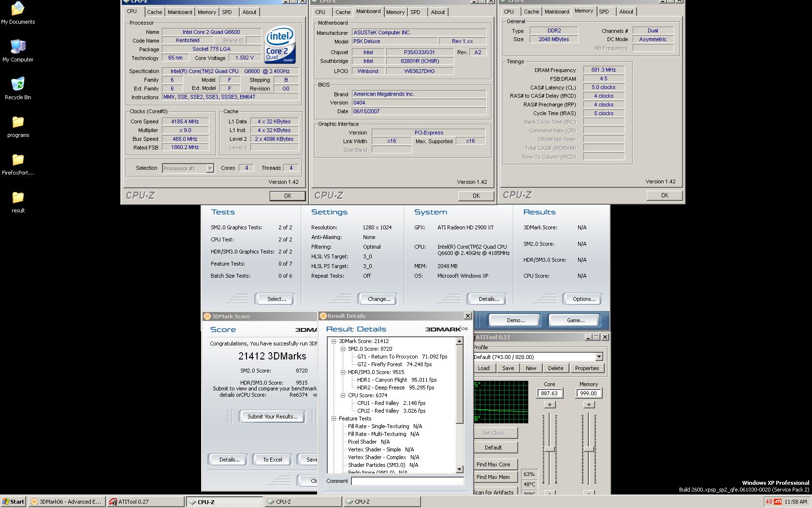The image size is (812, 508).
Task: Open the About tab in first CPU-Z window
Action: click(x=249, y=12)
